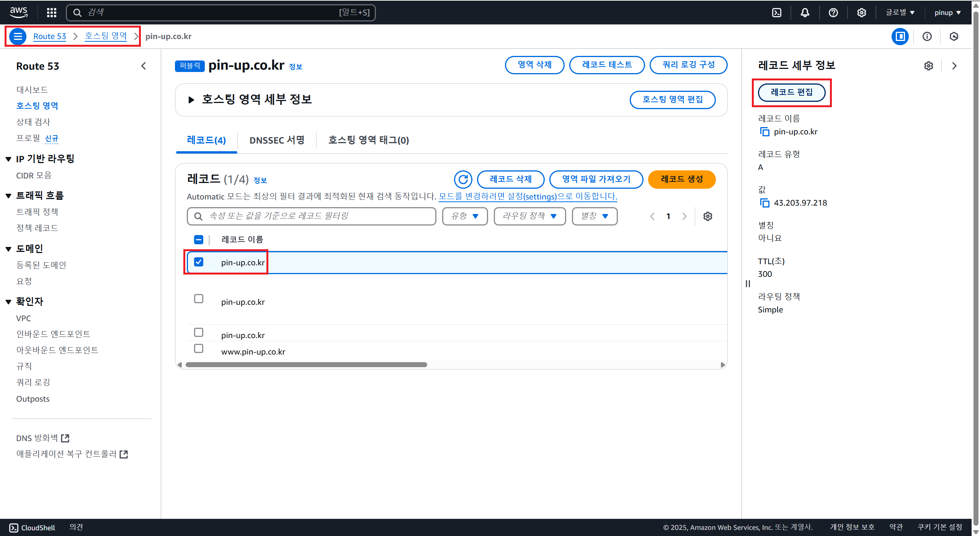Click the Test record button
The height and width of the screenshot is (536, 980).
click(x=607, y=65)
